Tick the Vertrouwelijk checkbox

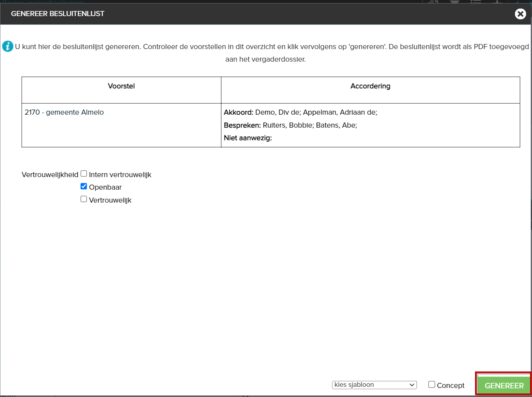pyautogui.click(x=84, y=199)
